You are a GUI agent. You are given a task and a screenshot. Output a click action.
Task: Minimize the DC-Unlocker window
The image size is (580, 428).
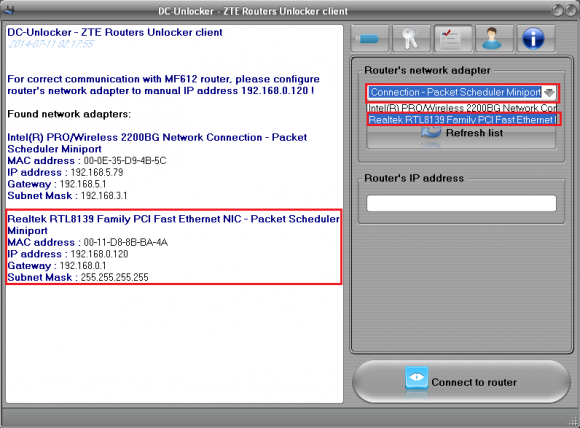coord(558,10)
